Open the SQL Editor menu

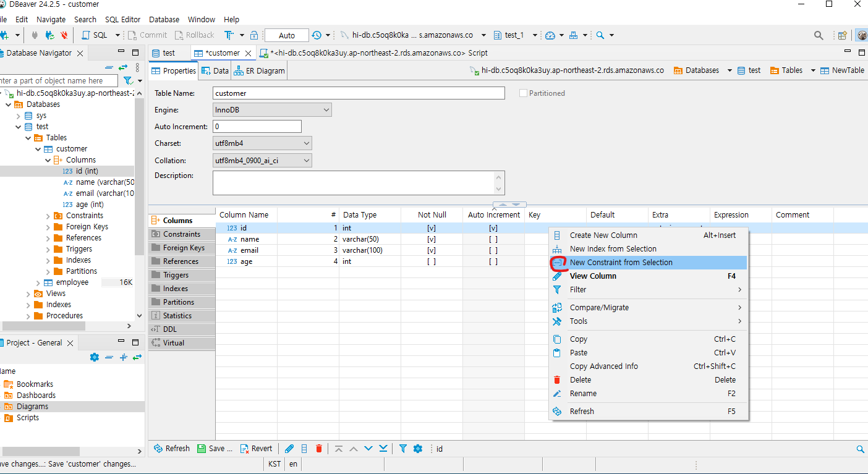click(x=122, y=20)
